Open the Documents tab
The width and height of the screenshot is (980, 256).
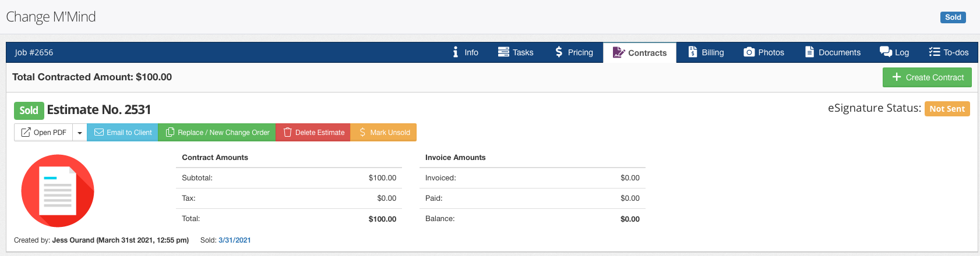[833, 52]
